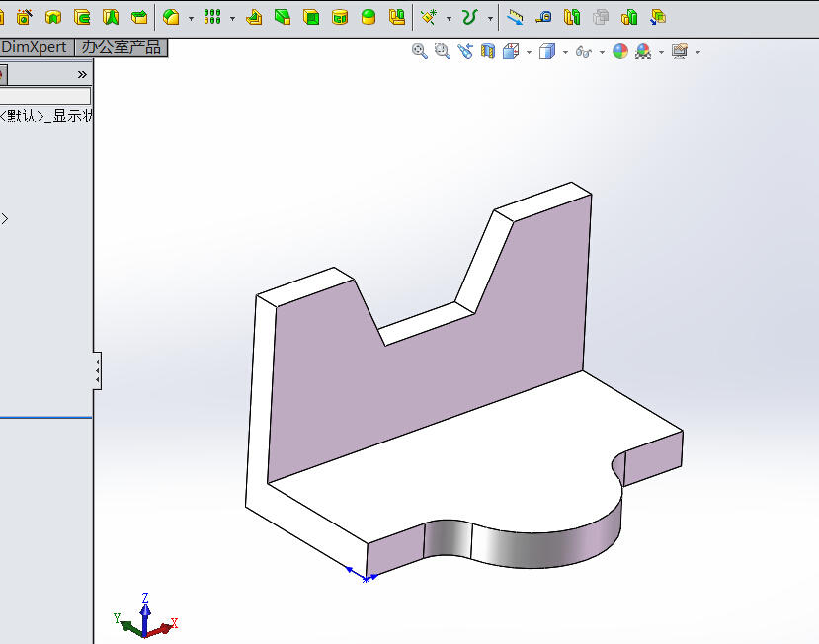The width and height of the screenshot is (819, 644).
Task: Expand panel tabs with double chevron
Action: coord(82,75)
